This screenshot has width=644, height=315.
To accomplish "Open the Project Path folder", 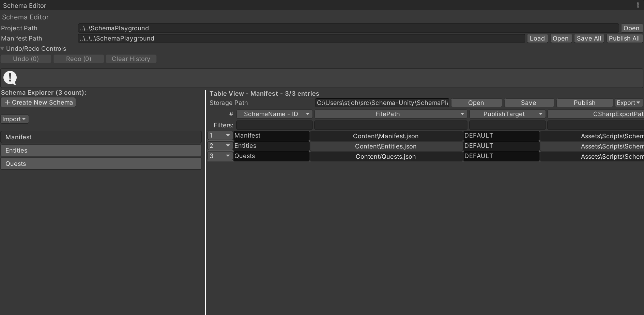I will point(631,28).
